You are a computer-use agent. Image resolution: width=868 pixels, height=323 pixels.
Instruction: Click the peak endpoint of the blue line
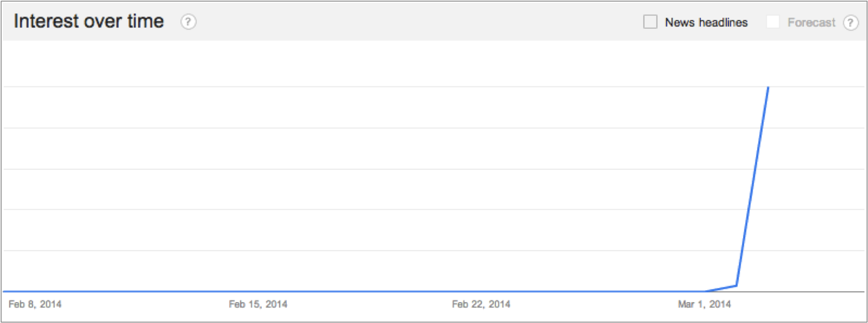(768, 88)
